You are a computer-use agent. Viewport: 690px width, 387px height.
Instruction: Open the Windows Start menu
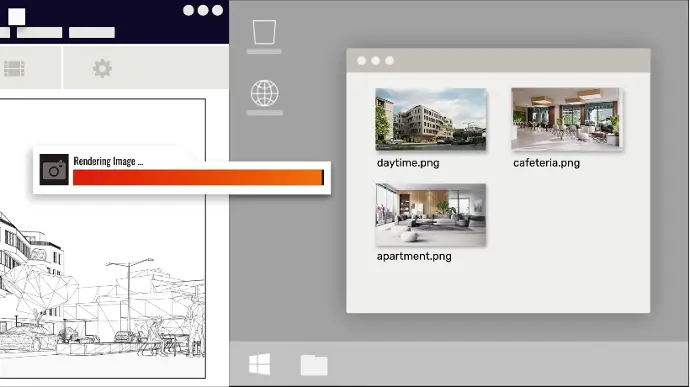click(x=260, y=364)
